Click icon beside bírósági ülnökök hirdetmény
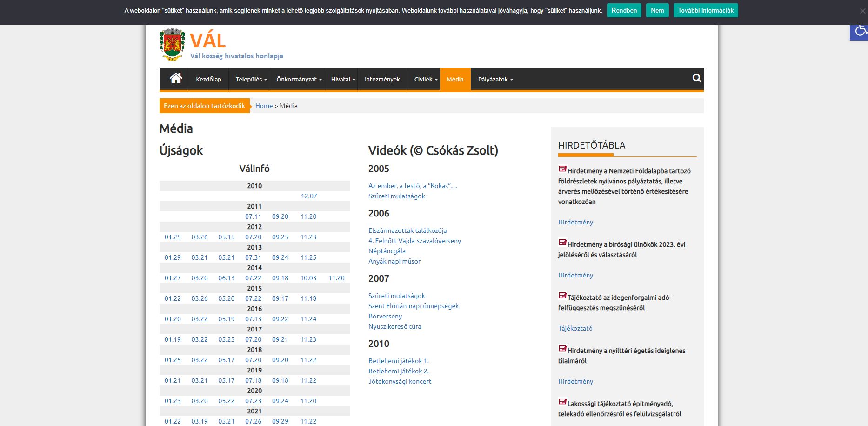868x426 pixels. [562, 243]
